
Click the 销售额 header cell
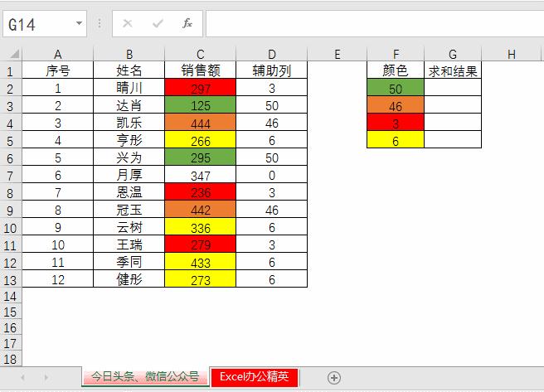201,70
